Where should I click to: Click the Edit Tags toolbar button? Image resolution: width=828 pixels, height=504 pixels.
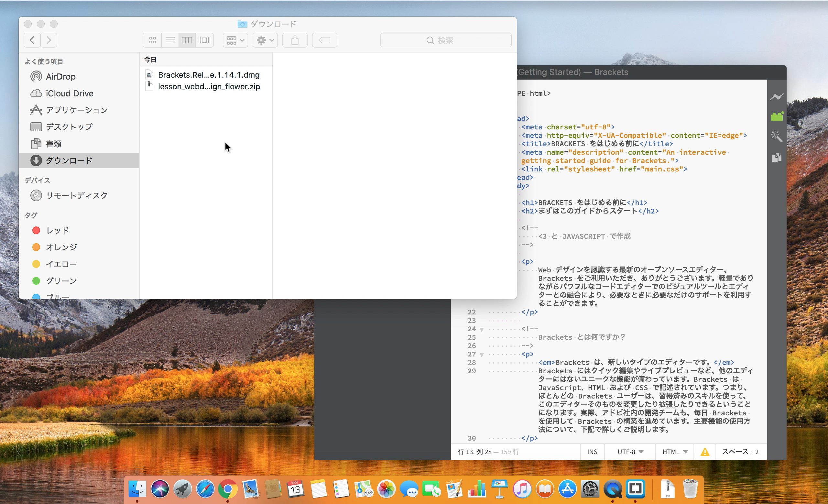coord(325,40)
